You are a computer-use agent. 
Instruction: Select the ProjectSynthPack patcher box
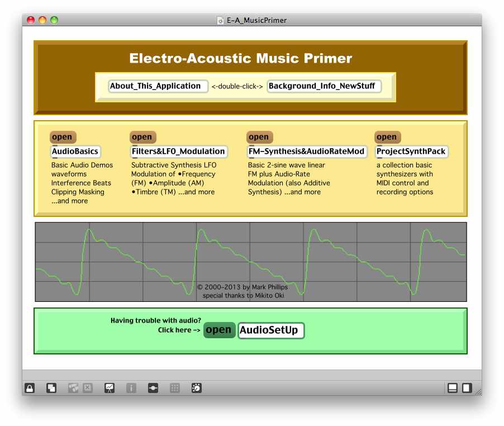[x=412, y=152]
